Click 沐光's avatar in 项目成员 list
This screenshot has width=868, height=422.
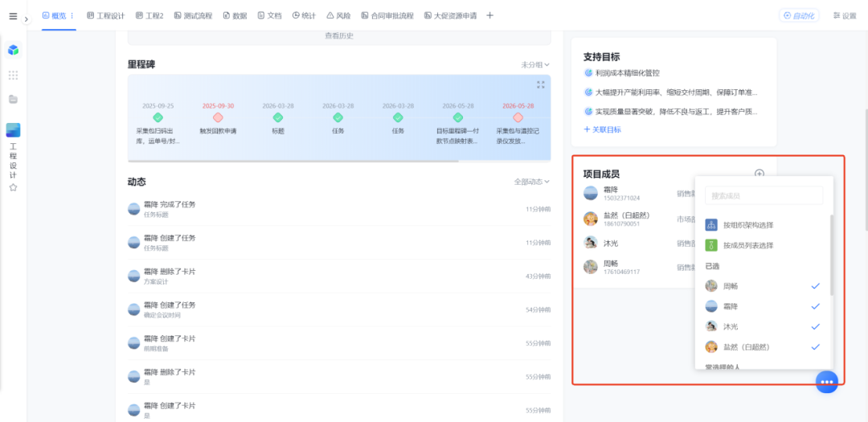[x=591, y=243]
